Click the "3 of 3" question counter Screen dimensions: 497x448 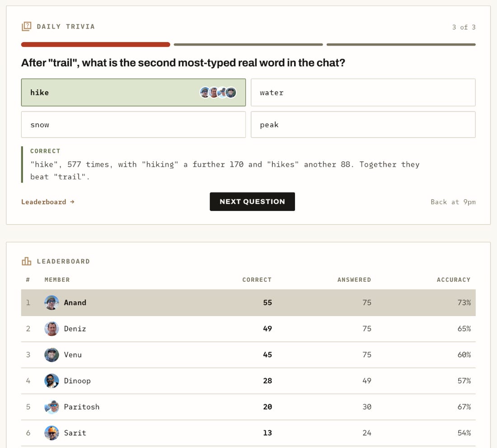pos(464,27)
